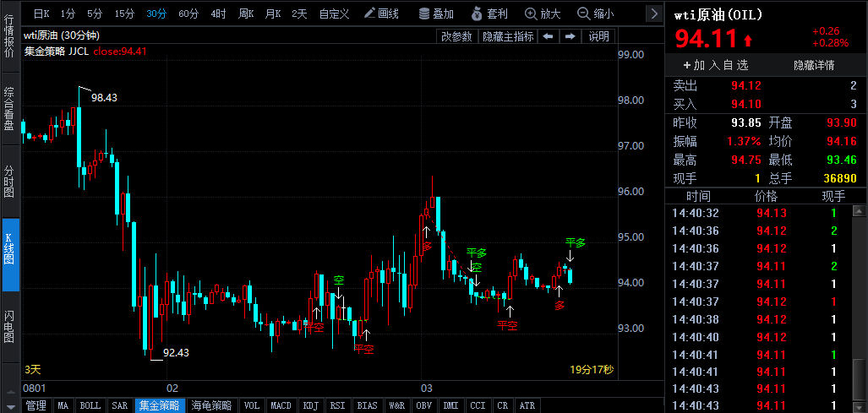Select the ATR indicator tab
The height and width of the screenshot is (413, 868).
point(527,405)
